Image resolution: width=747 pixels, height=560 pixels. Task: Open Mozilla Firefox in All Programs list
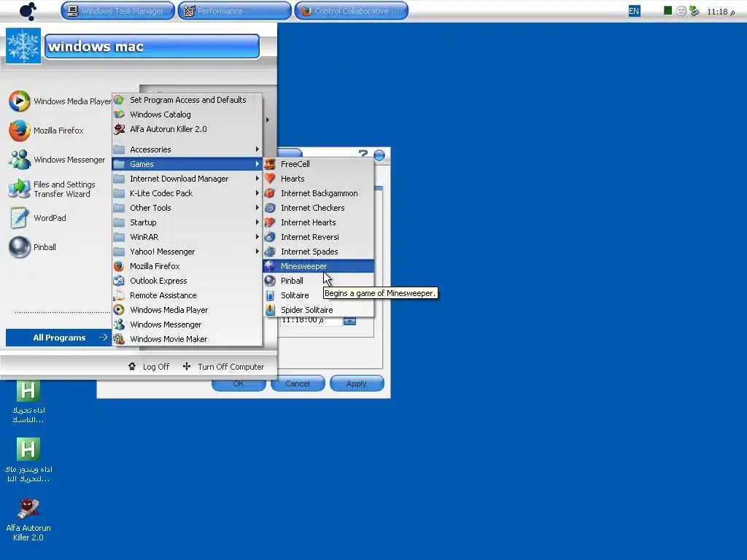[187, 266]
